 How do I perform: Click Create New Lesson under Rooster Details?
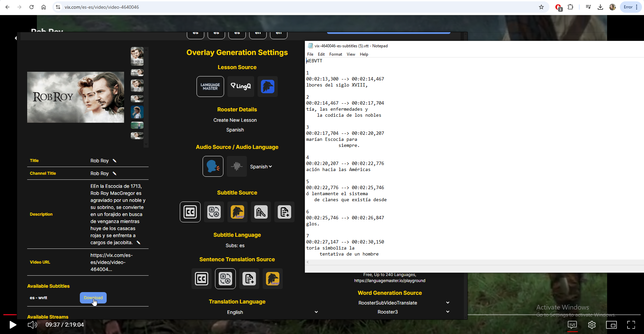(235, 120)
